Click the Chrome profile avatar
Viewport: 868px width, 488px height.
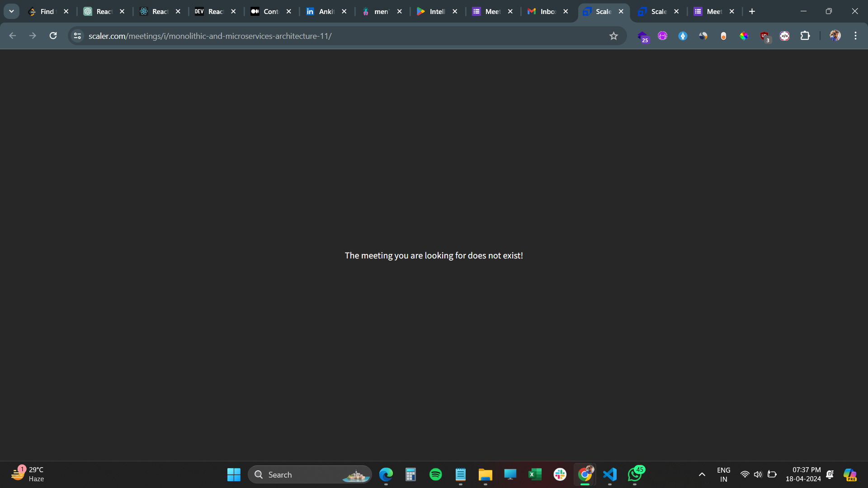835,36
